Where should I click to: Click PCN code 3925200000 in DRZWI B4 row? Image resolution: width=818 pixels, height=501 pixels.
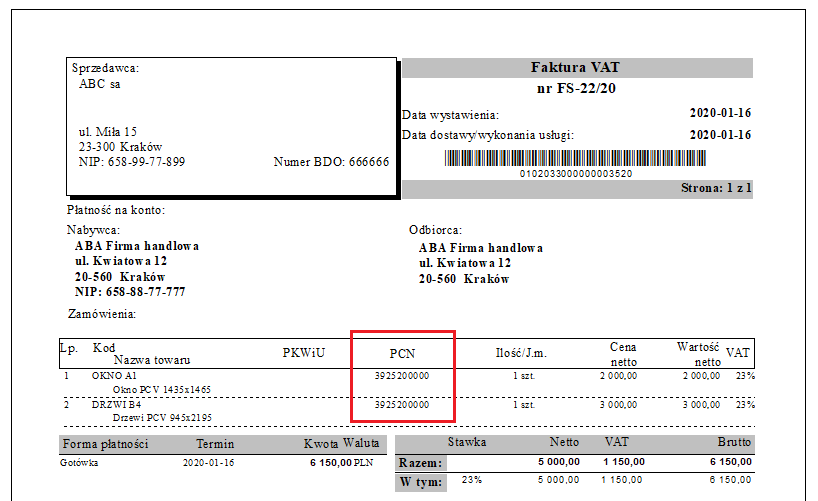pos(402,405)
